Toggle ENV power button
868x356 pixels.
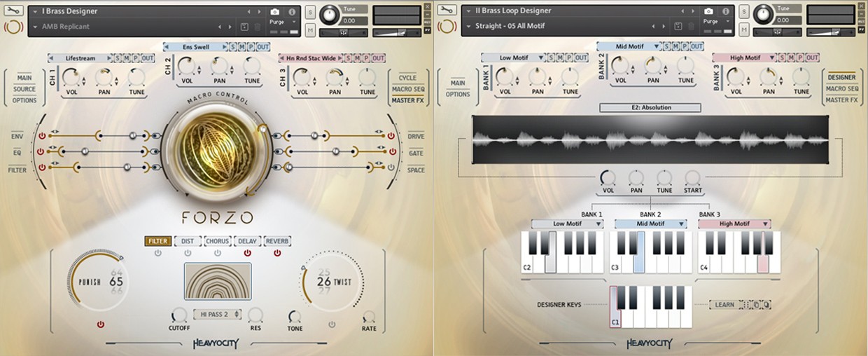tap(41, 135)
